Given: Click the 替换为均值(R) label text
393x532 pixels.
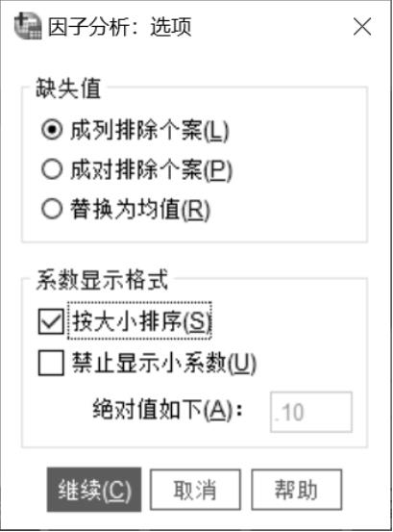Looking at the screenshot, I should pos(140,210).
